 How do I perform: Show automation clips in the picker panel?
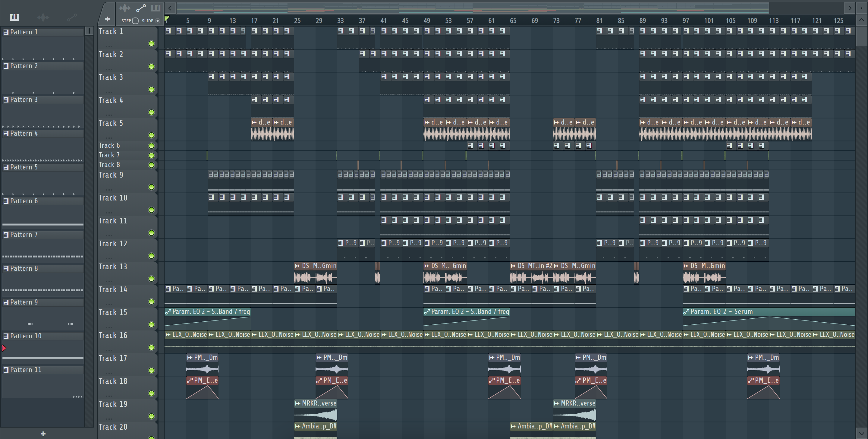point(72,17)
